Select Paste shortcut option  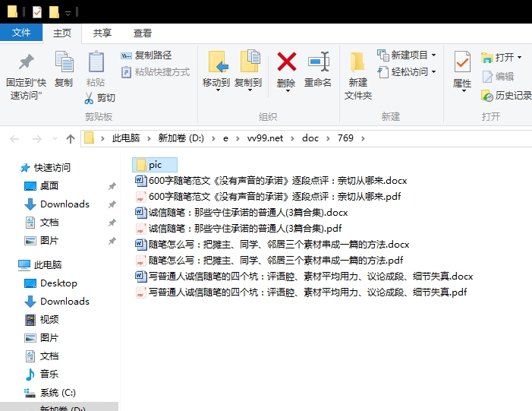tap(156, 72)
